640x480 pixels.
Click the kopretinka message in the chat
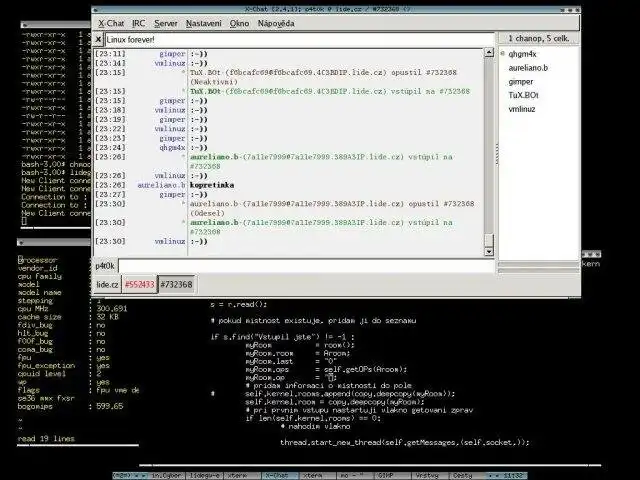tap(212, 185)
